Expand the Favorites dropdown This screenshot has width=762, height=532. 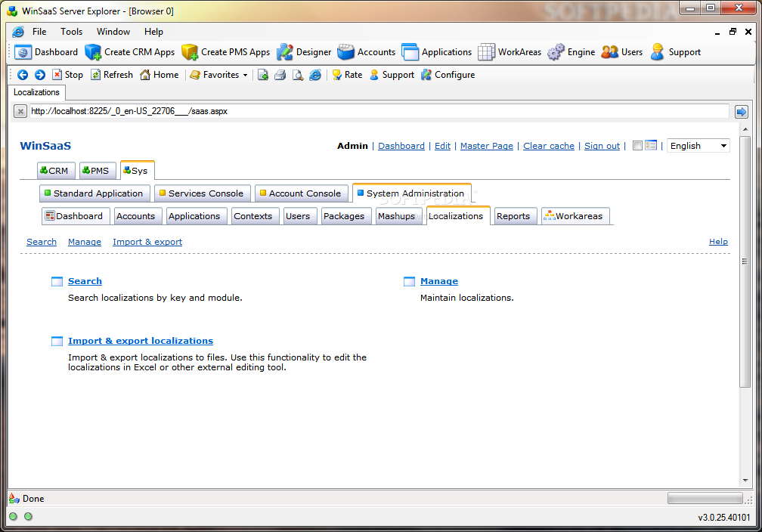coord(246,75)
